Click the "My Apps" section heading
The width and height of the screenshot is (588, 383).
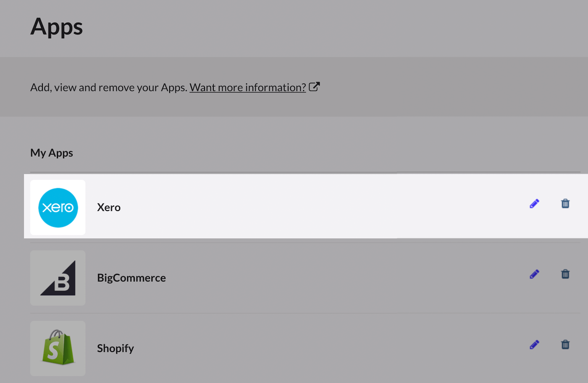point(52,153)
